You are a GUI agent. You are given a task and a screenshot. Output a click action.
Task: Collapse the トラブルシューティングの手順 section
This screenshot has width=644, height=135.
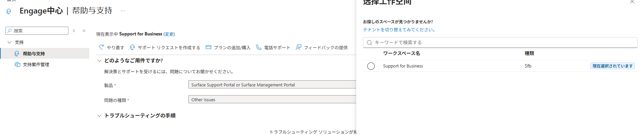click(x=99, y=115)
